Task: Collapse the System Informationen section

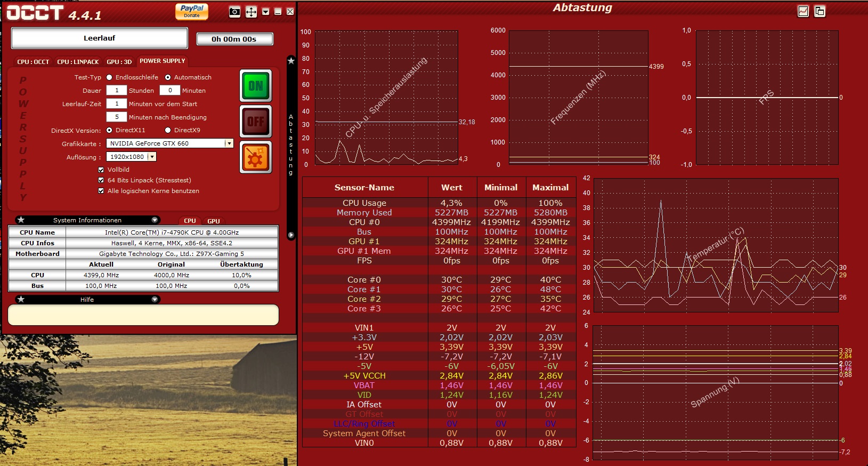Action: [x=155, y=220]
